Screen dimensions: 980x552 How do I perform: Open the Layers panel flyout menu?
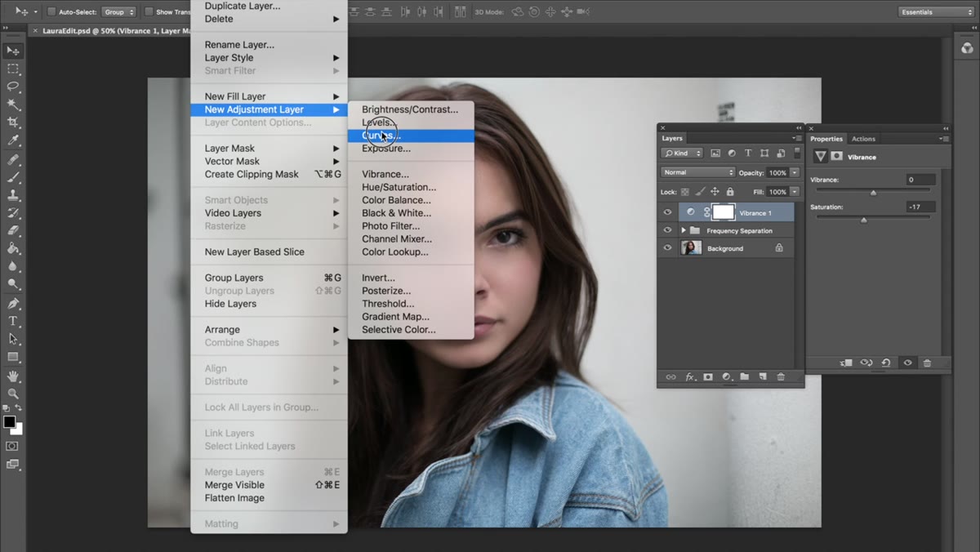click(x=798, y=139)
